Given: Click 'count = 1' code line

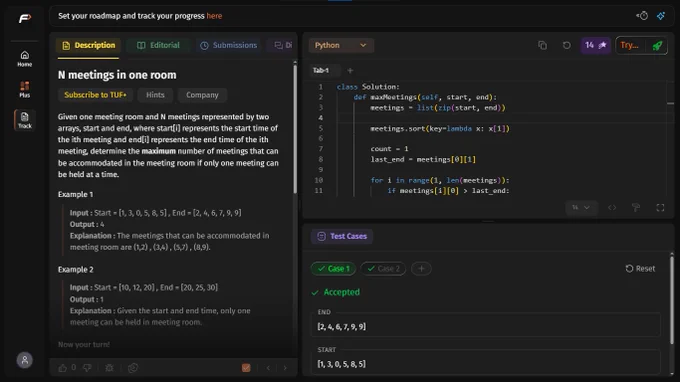Looking at the screenshot, I should tap(389, 149).
